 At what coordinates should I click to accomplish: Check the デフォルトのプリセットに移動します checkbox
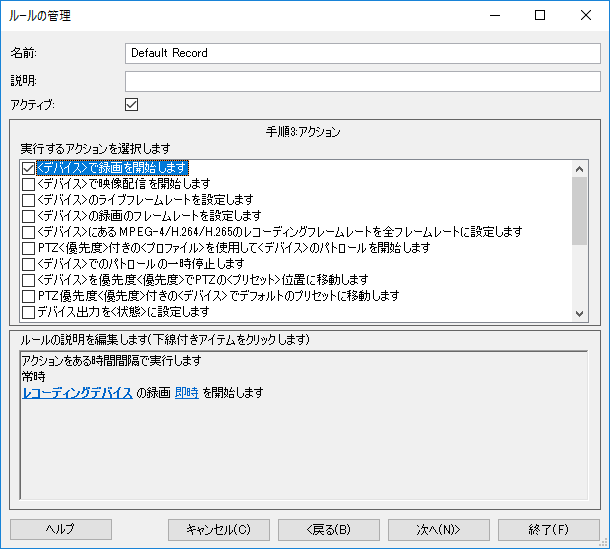point(28,296)
